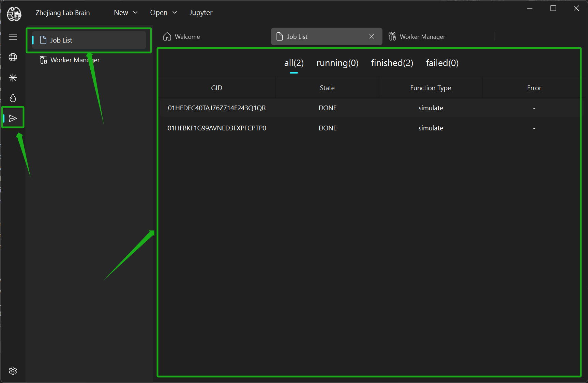Maximize the application window

tap(553, 8)
